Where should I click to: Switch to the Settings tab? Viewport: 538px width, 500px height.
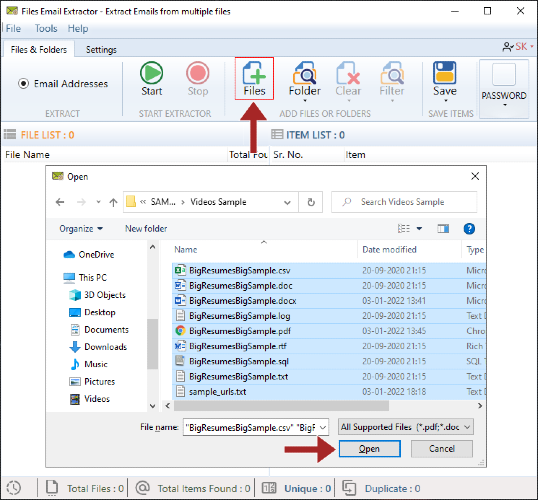(x=101, y=50)
